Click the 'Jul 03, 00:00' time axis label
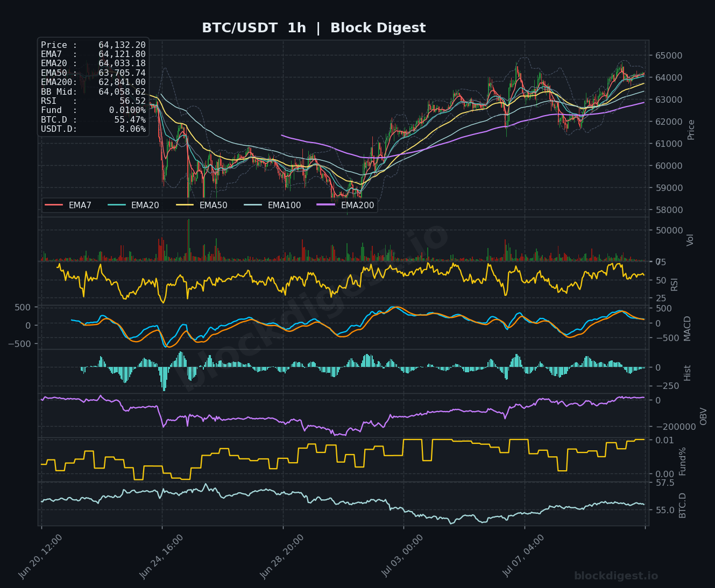 click(403, 556)
